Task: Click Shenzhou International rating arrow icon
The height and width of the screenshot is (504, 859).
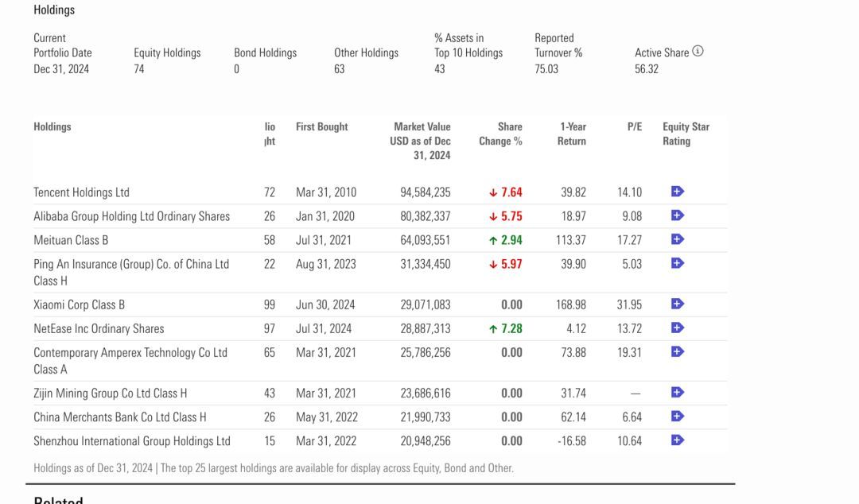Action: [x=677, y=440]
